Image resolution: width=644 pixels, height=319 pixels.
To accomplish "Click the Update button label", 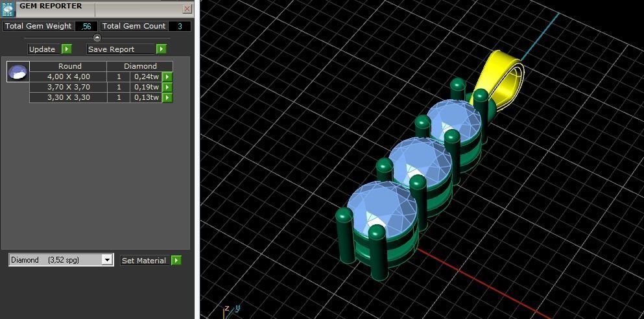I will click(42, 49).
